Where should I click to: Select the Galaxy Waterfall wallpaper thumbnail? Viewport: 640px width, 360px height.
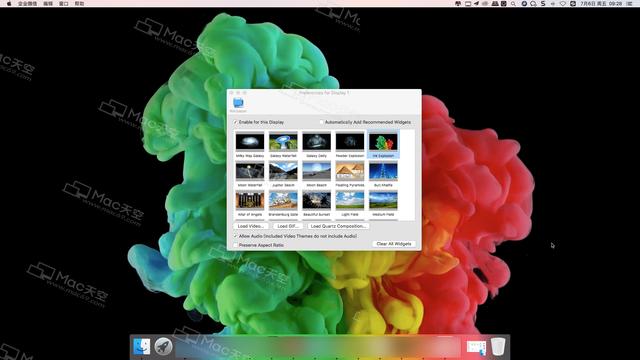pos(283,142)
